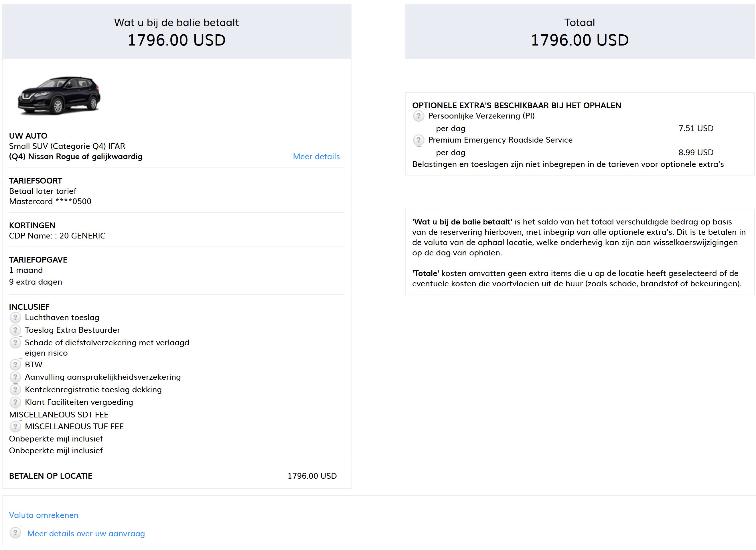Viewport: 756px width, 550px height.
Task: Click question mark beside Meer details over uw aanvraag
Action: pyautogui.click(x=15, y=533)
